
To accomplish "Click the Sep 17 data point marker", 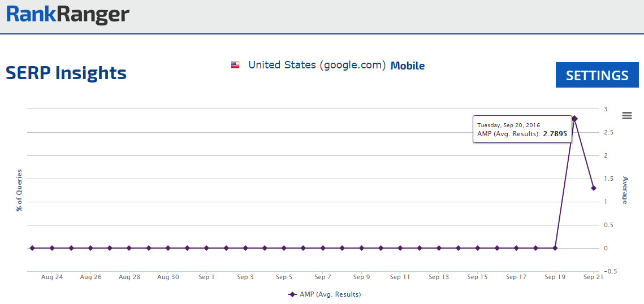I will [516, 247].
